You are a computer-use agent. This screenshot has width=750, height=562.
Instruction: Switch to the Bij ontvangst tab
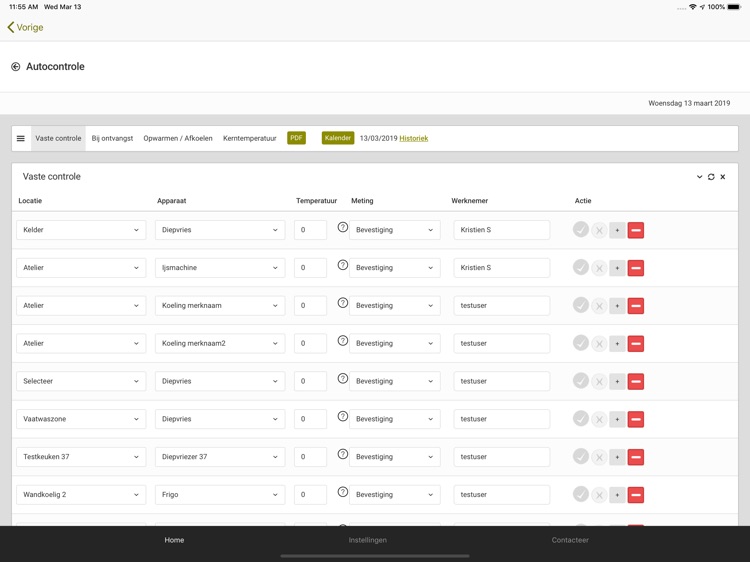[x=112, y=138]
